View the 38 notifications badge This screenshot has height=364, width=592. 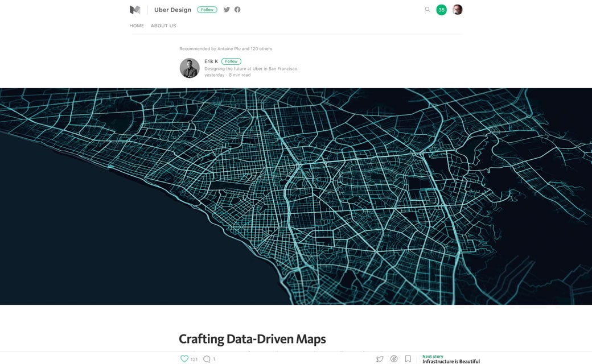point(441,10)
